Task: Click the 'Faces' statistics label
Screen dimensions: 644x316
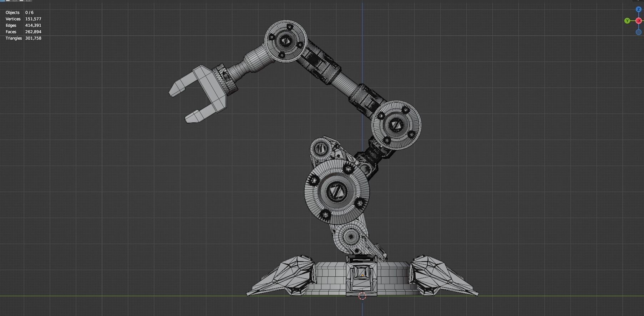Action: coord(11,32)
